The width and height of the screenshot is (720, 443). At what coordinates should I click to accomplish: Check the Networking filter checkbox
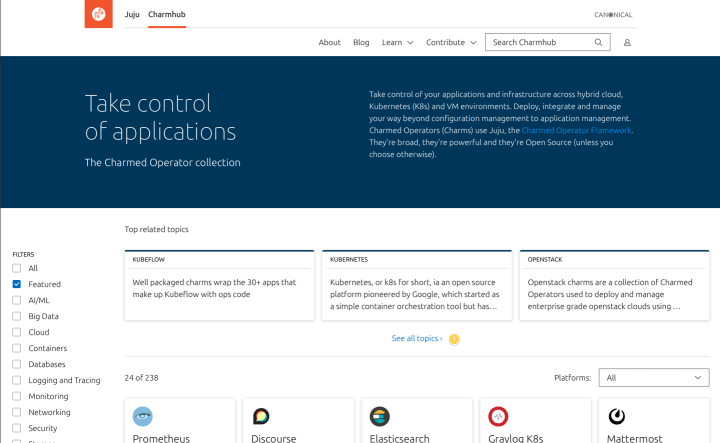17,413
